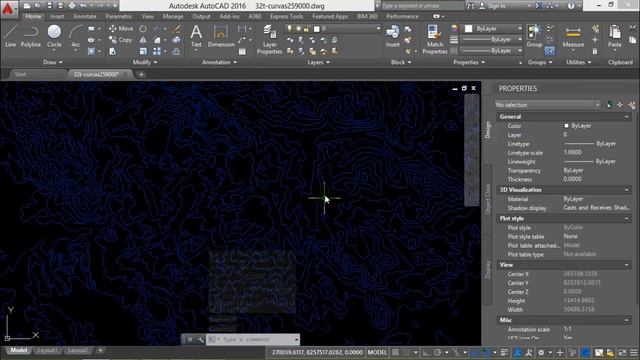This screenshot has height=360, width=640.
Task: Open the Layer Properties manager
Action: pos(269,39)
